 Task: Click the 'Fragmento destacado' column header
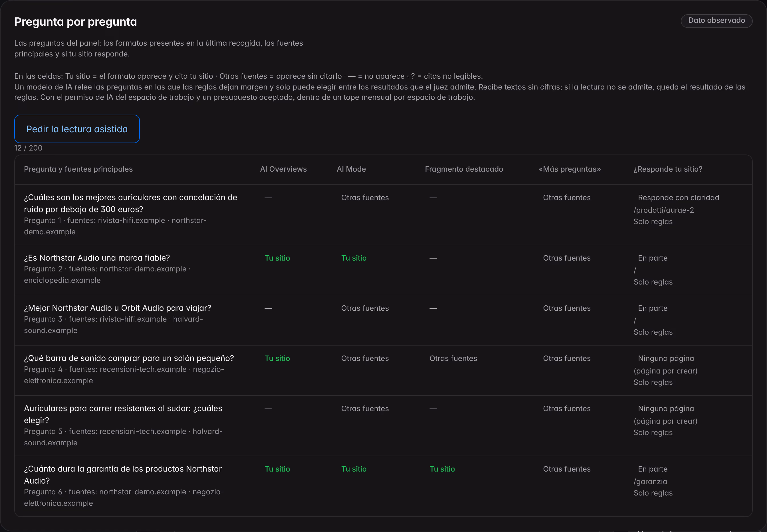(464, 169)
